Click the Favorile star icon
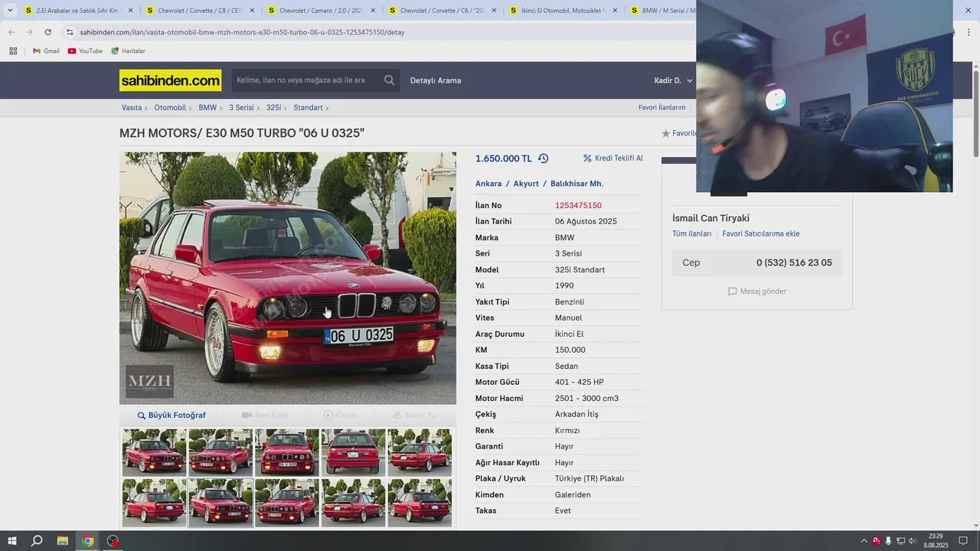Viewport: 980px width, 551px height. click(x=665, y=133)
